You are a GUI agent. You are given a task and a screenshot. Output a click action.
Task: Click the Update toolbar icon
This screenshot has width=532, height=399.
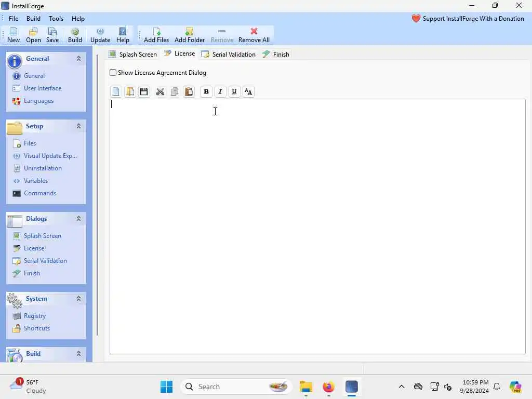100,35
